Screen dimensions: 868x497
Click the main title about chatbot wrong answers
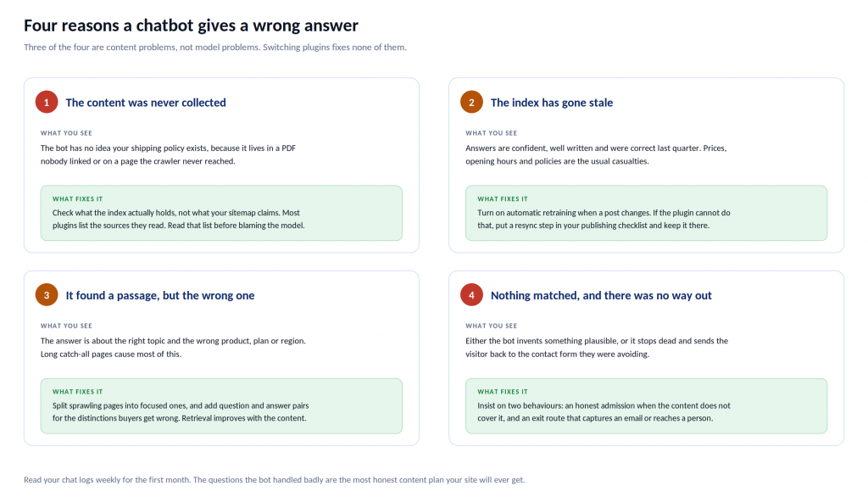pos(191,25)
